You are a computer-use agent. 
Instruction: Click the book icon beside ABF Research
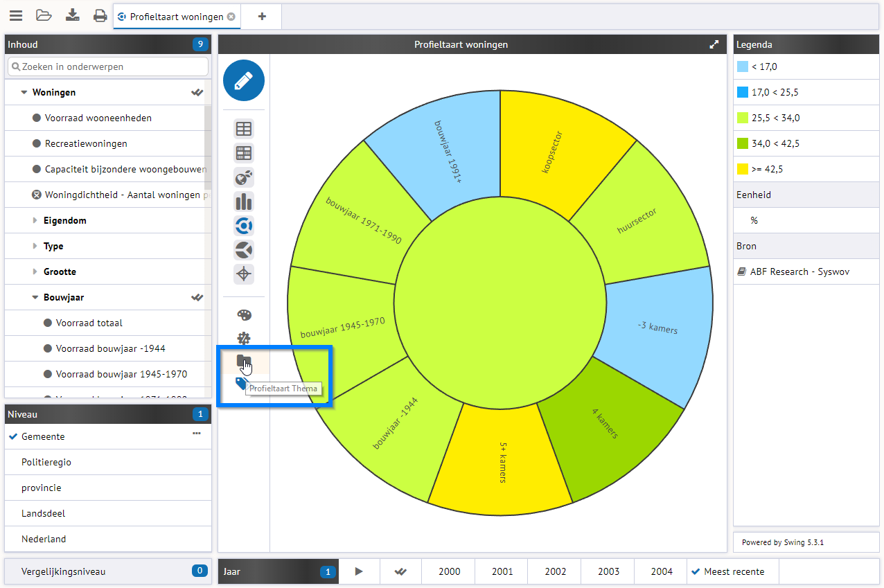tap(742, 272)
